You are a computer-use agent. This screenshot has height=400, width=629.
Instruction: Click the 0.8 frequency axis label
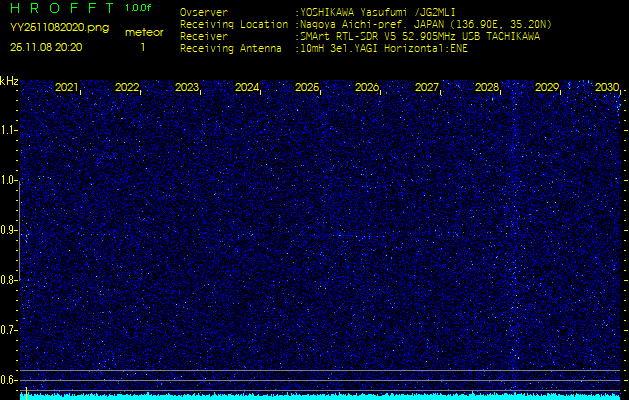(x=9, y=280)
